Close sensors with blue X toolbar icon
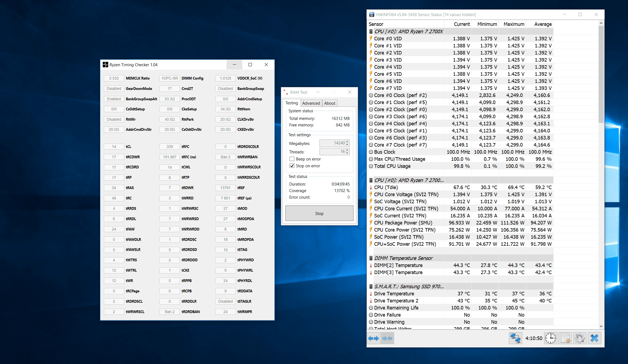 594,338
